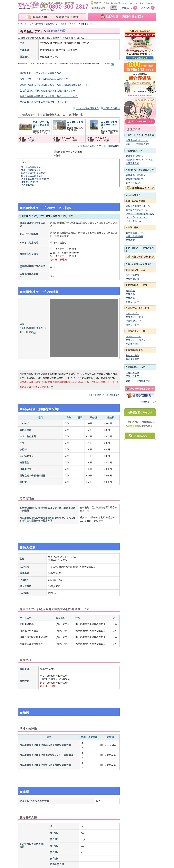Click the カイポケ ダウンロードはこちら button

140,121
